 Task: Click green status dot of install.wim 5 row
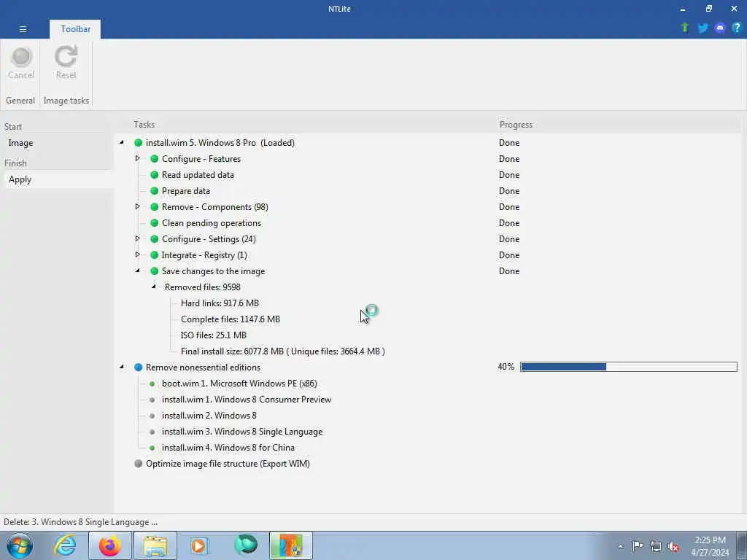click(x=138, y=142)
